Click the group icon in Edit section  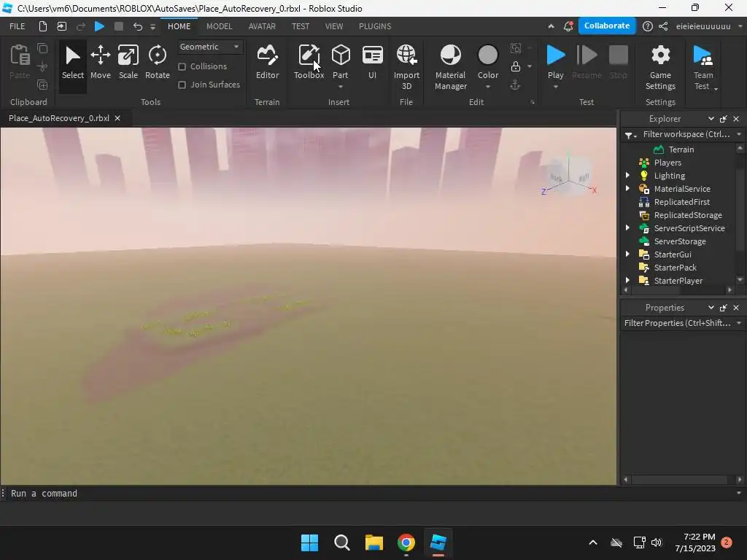tap(516, 48)
